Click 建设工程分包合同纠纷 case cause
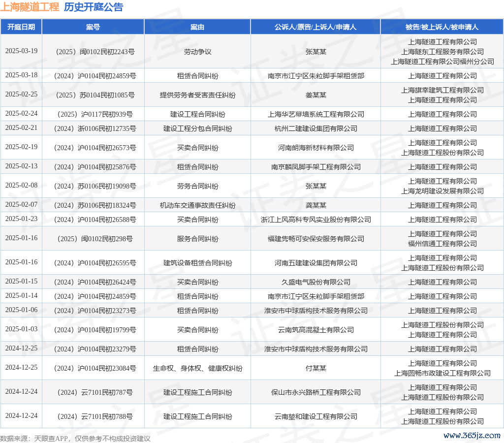Viewport: 504px width, 443px height. point(197,128)
